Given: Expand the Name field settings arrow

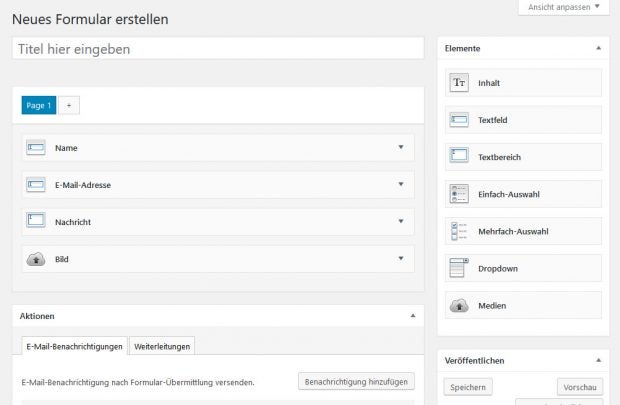Looking at the screenshot, I should click(401, 147).
